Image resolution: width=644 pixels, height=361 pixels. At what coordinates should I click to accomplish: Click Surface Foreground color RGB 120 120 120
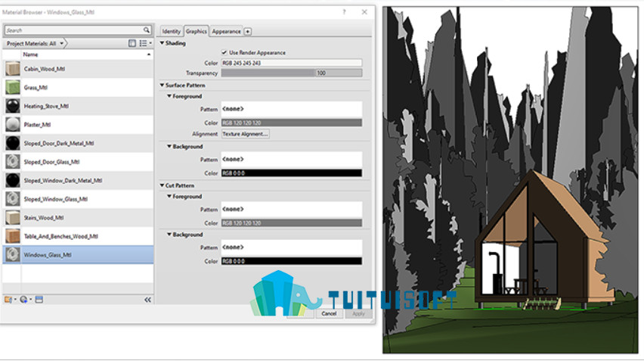292,123
